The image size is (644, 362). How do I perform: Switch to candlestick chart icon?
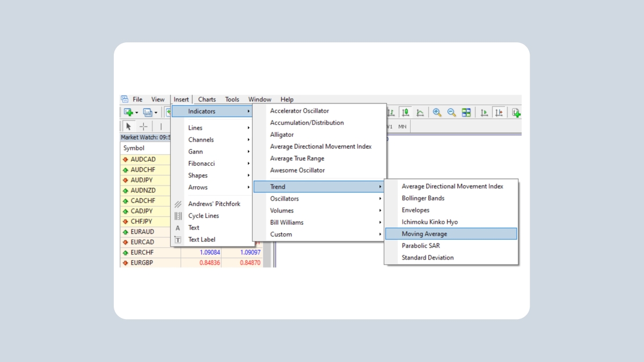point(405,113)
